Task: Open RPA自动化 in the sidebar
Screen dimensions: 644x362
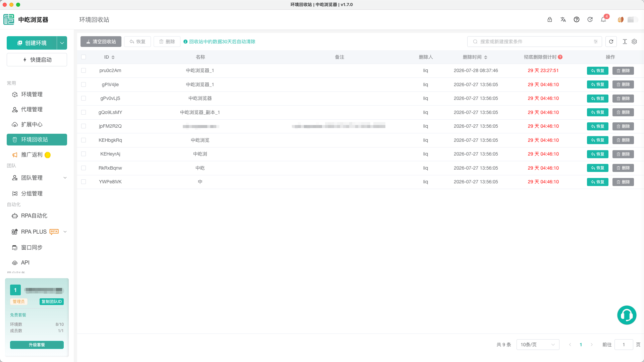Action: 37,216
